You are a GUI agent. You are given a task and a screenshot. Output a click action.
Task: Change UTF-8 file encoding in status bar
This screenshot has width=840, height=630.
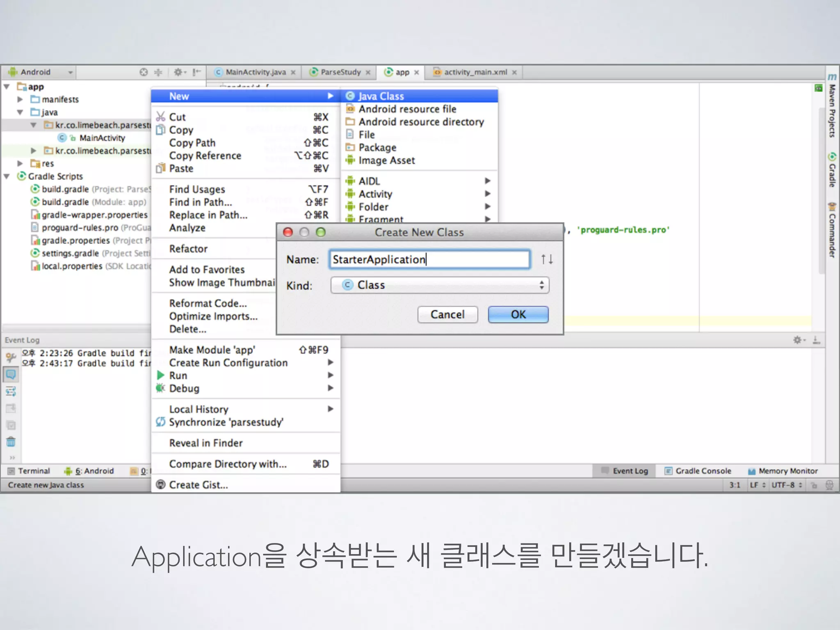(787, 485)
